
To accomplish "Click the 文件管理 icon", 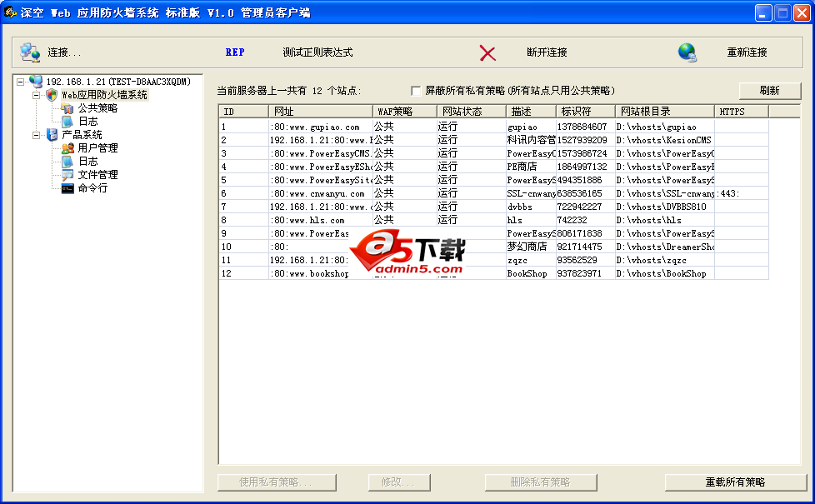I will [67, 175].
